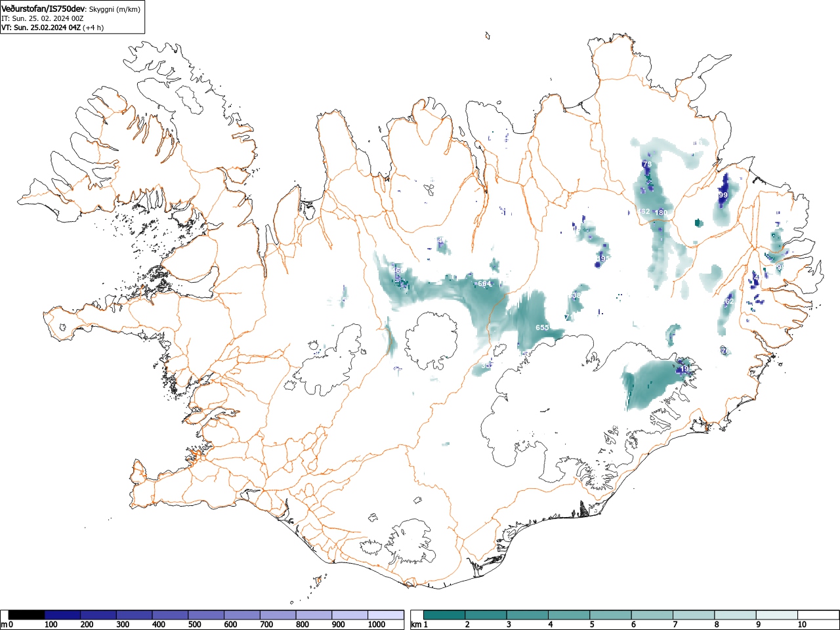Screen dimensions: 840x630
Task: Click the 'IT: Sun. 25. 02. 2024 00Z' line
Action: pos(43,18)
